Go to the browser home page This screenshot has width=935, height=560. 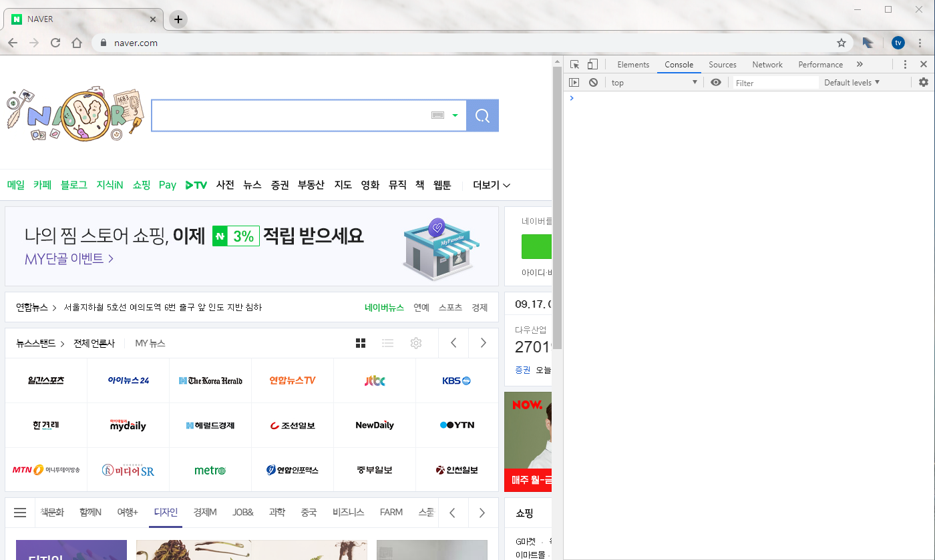click(x=77, y=43)
